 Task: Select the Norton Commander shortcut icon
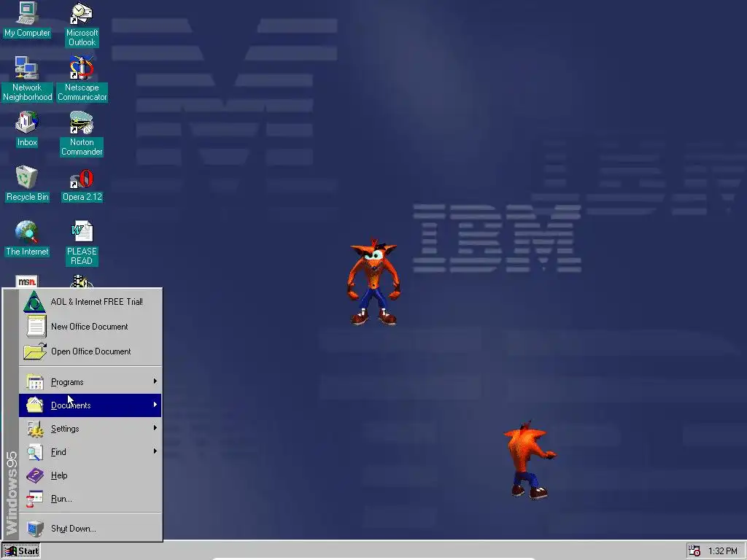pos(82,122)
